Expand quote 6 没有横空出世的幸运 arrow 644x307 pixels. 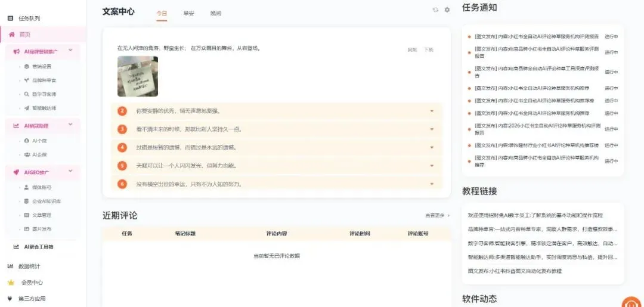[432, 184]
